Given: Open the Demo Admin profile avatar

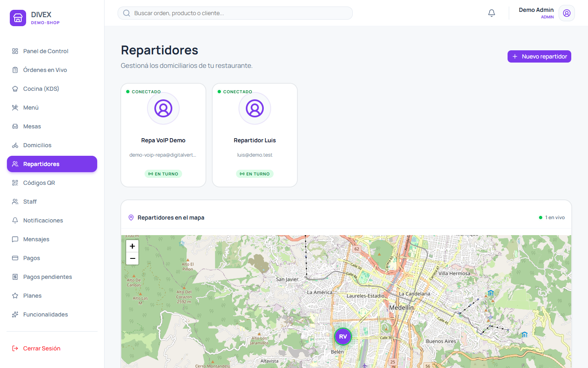Looking at the screenshot, I should [567, 13].
